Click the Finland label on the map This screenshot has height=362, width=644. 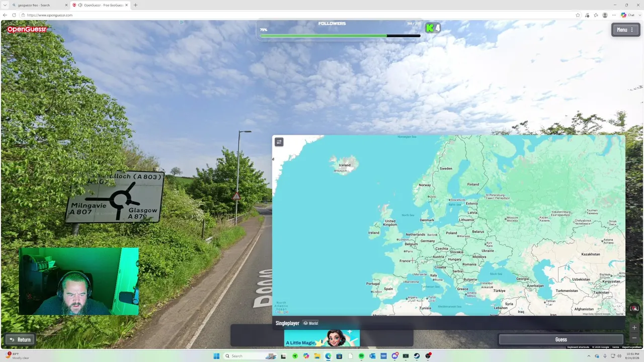(473, 184)
